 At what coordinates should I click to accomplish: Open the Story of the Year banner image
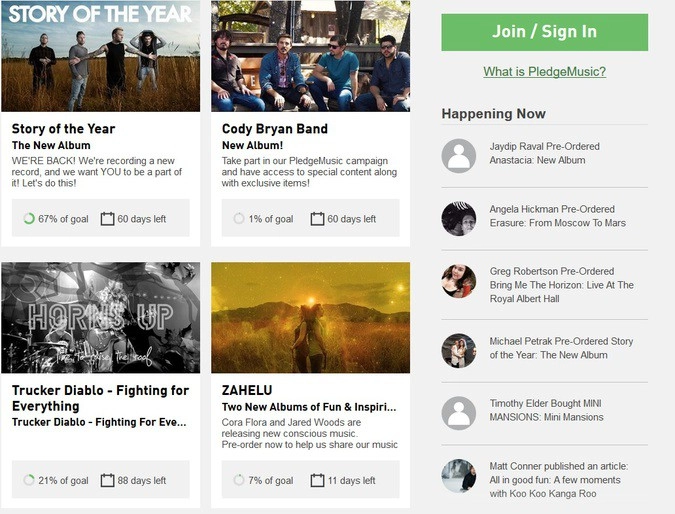click(101, 56)
